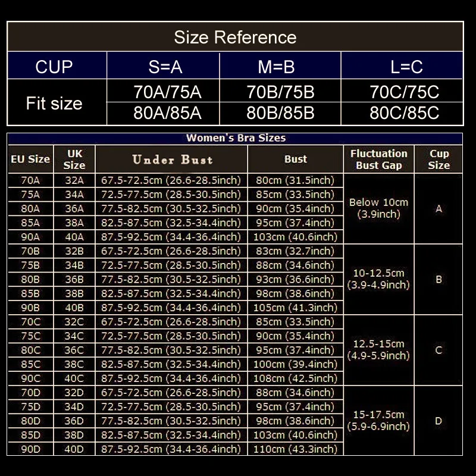Click the Cup Size column header
The image size is (476, 476).
(439, 159)
